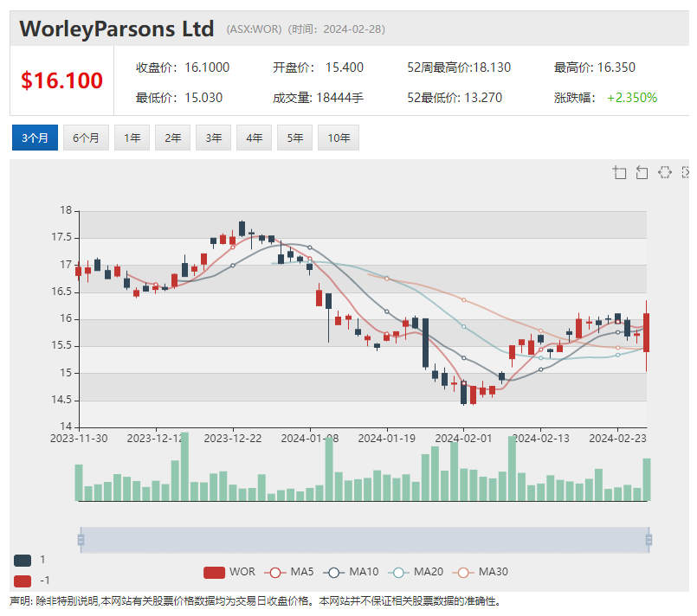This screenshot has width=697, height=616.
Task: Select the 6个月 time range tab
Action: pos(86,138)
